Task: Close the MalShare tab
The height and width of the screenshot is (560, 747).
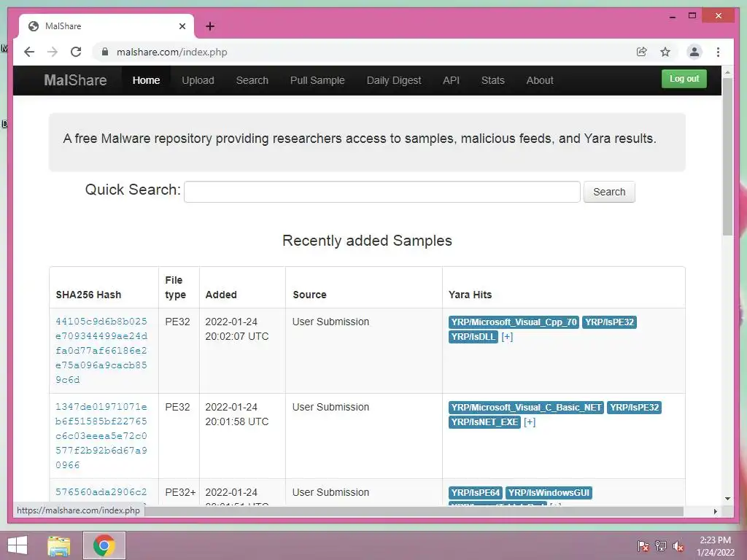Action: 182,26
